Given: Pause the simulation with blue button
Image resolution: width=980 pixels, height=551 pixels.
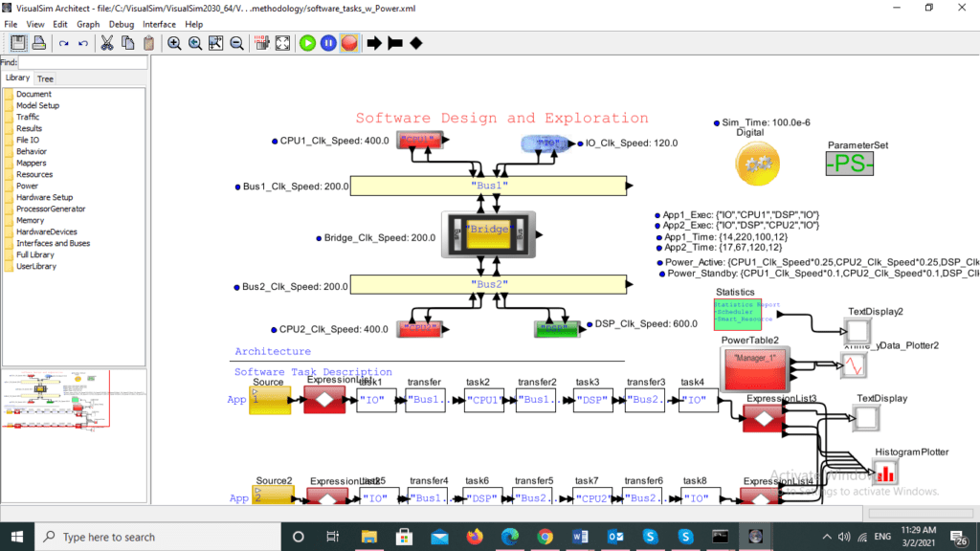Looking at the screenshot, I should click(328, 43).
